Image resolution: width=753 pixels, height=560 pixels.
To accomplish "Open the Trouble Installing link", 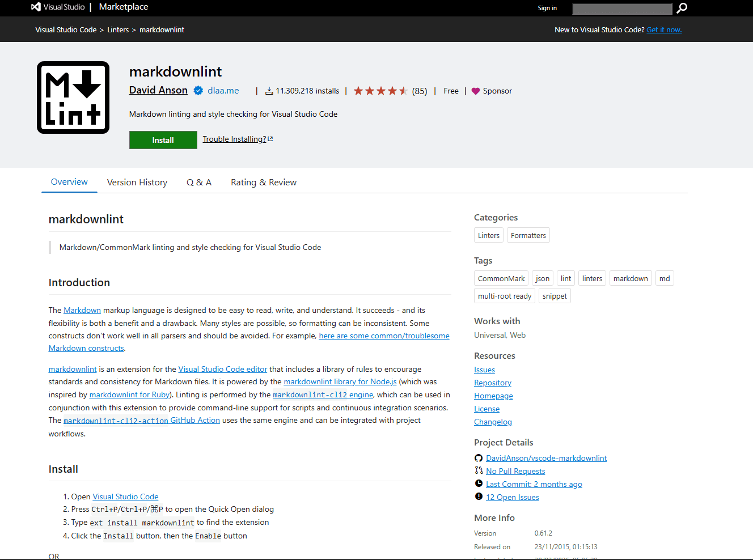I will (234, 139).
